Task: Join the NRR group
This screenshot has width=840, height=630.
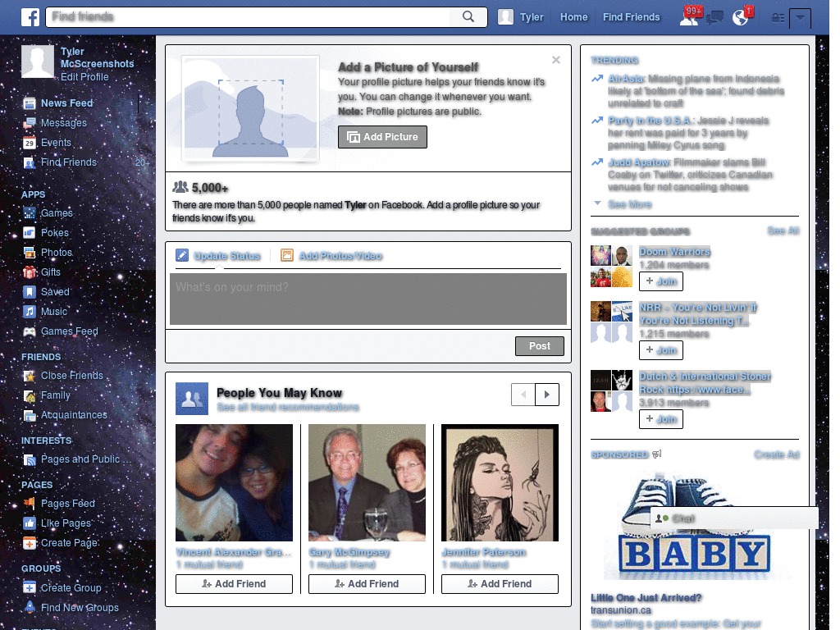Action: (x=661, y=350)
